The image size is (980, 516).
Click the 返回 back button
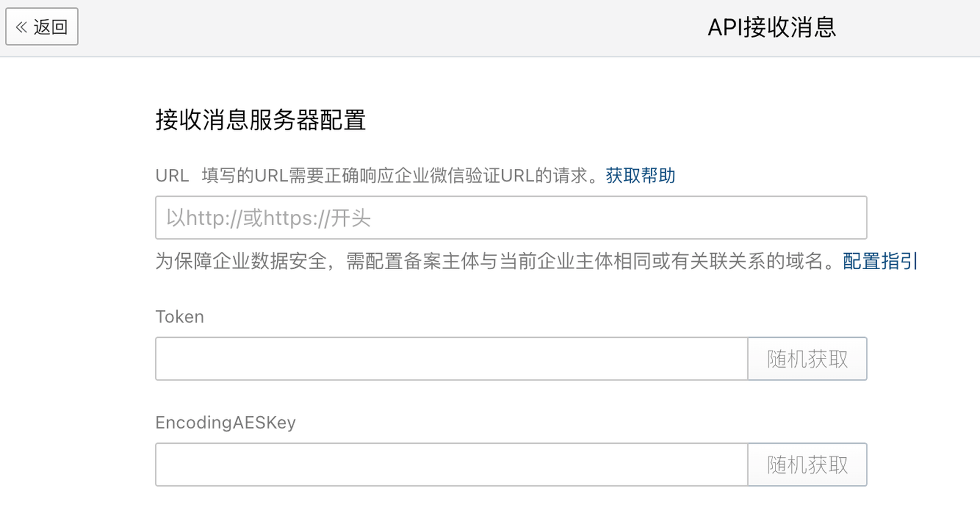(x=42, y=27)
